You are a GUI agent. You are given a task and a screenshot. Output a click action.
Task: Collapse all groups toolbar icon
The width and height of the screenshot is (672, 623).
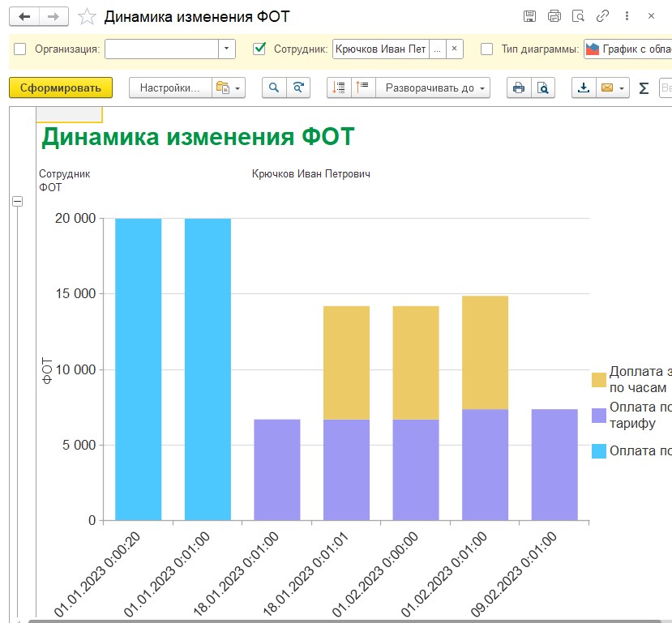tap(363, 87)
